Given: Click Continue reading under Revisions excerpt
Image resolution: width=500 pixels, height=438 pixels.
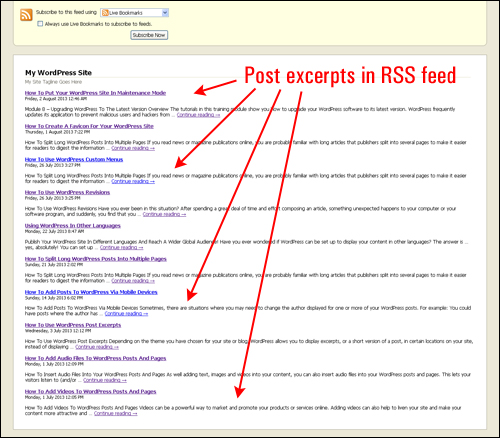Looking at the screenshot, I should pos(164,214).
